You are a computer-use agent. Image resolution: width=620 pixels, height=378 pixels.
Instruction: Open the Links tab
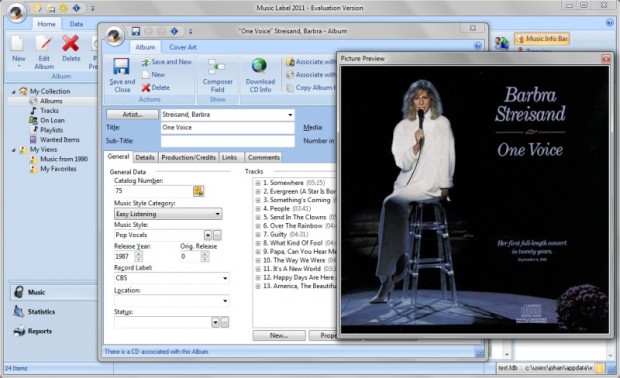(x=229, y=157)
